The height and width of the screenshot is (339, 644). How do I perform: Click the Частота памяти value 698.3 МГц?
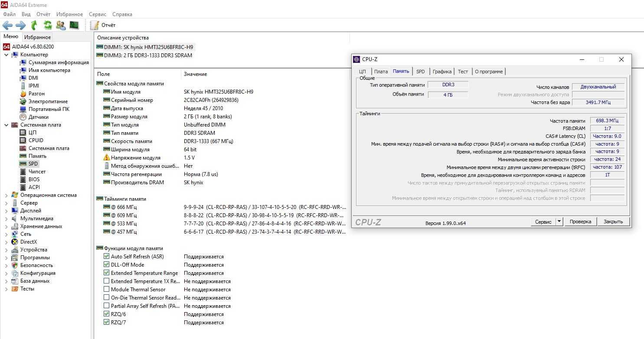[607, 121]
